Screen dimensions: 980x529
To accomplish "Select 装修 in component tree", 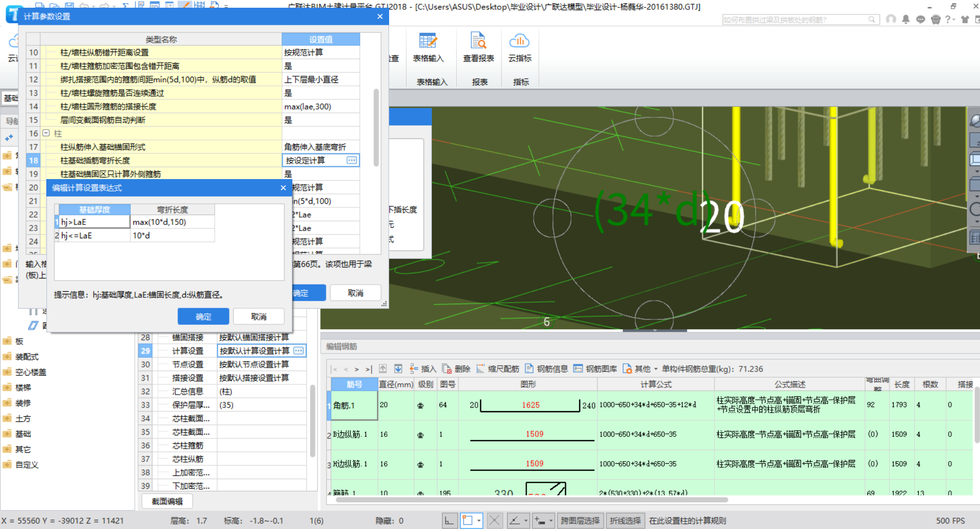I will 23,403.
